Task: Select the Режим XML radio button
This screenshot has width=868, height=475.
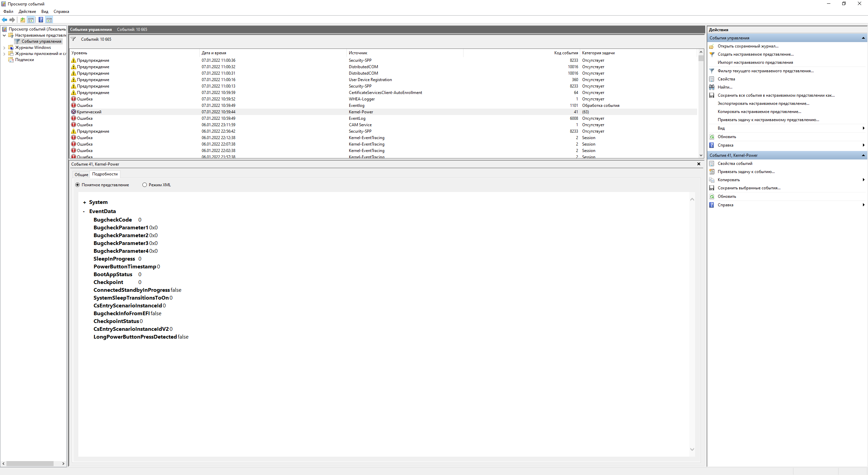Action: click(x=145, y=185)
